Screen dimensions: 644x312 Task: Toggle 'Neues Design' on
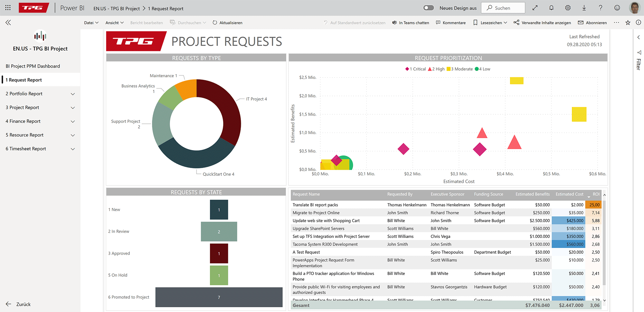tap(428, 7)
